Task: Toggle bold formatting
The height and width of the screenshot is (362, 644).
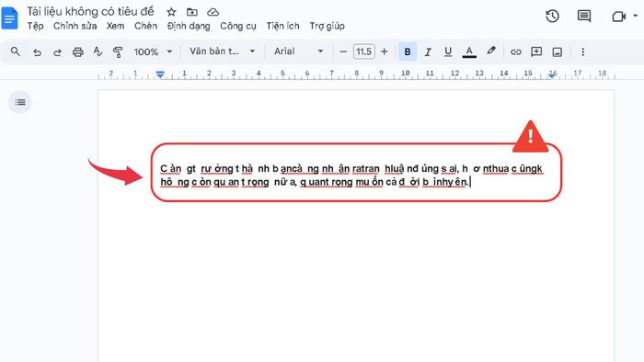Action: 408,52
